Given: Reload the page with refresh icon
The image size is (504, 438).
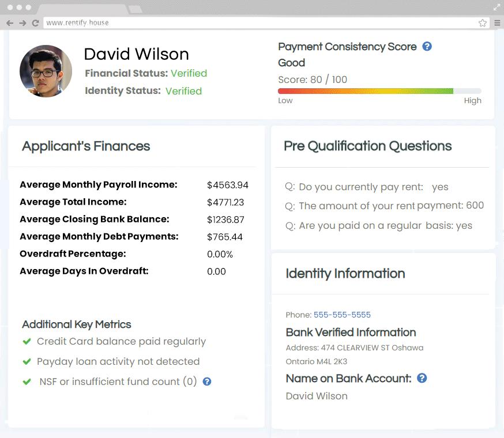Looking at the screenshot, I should pos(35,23).
